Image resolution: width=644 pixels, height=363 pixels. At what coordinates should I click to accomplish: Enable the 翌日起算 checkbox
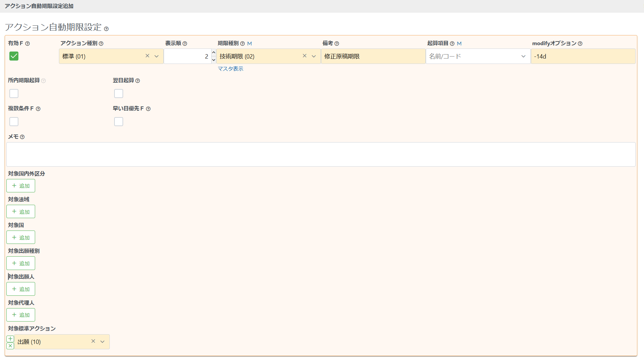tap(118, 93)
